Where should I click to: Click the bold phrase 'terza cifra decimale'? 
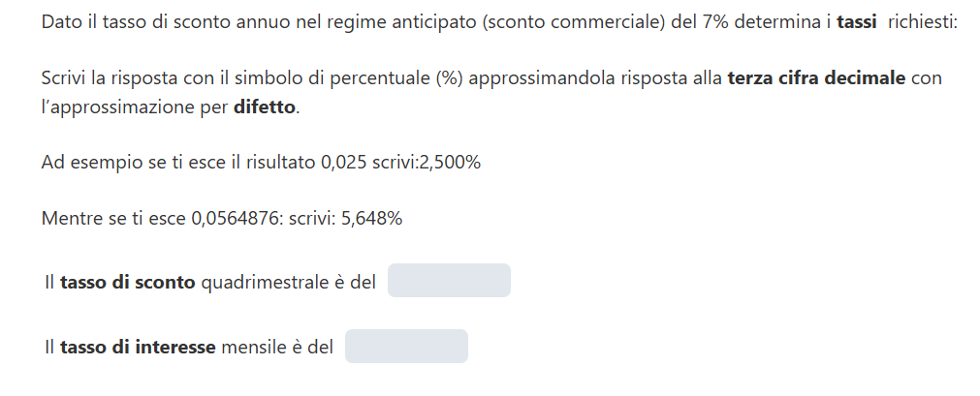point(816,77)
